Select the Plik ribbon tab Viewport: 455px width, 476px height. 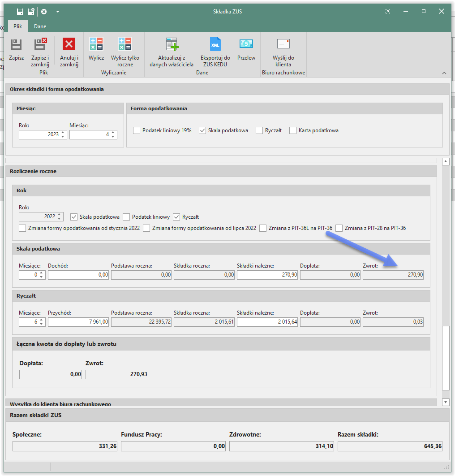pyautogui.click(x=17, y=26)
